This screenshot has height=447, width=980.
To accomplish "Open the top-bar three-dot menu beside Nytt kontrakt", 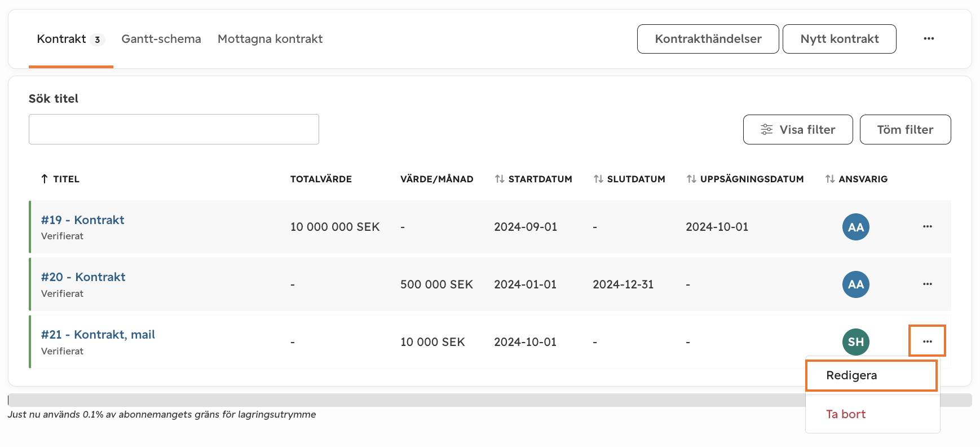I will 929,38.
